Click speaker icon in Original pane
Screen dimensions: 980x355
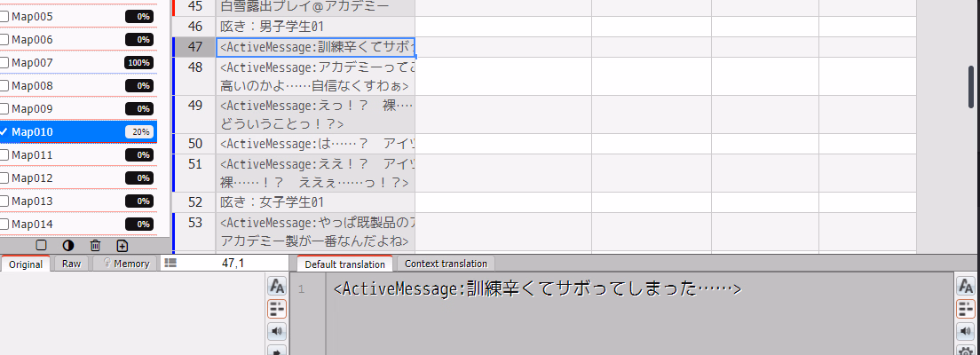[277, 331]
